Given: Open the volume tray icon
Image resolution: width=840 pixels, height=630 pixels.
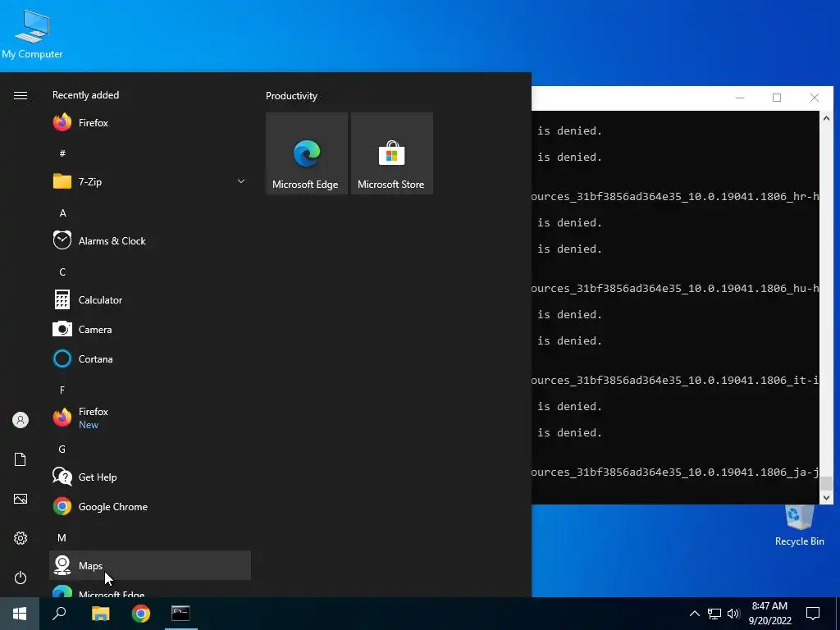Looking at the screenshot, I should [733, 614].
